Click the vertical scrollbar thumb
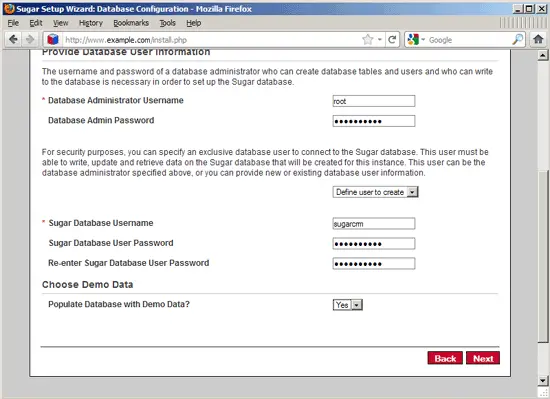The image size is (550, 399). point(543,256)
